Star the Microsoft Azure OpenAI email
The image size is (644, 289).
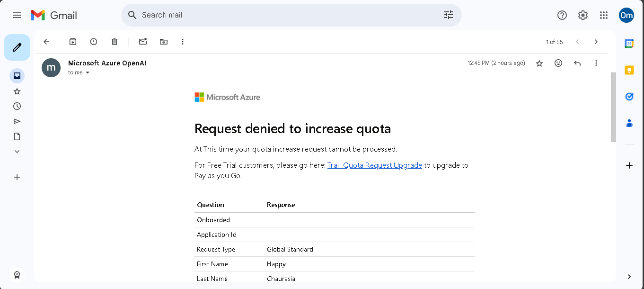click(539, 63)
